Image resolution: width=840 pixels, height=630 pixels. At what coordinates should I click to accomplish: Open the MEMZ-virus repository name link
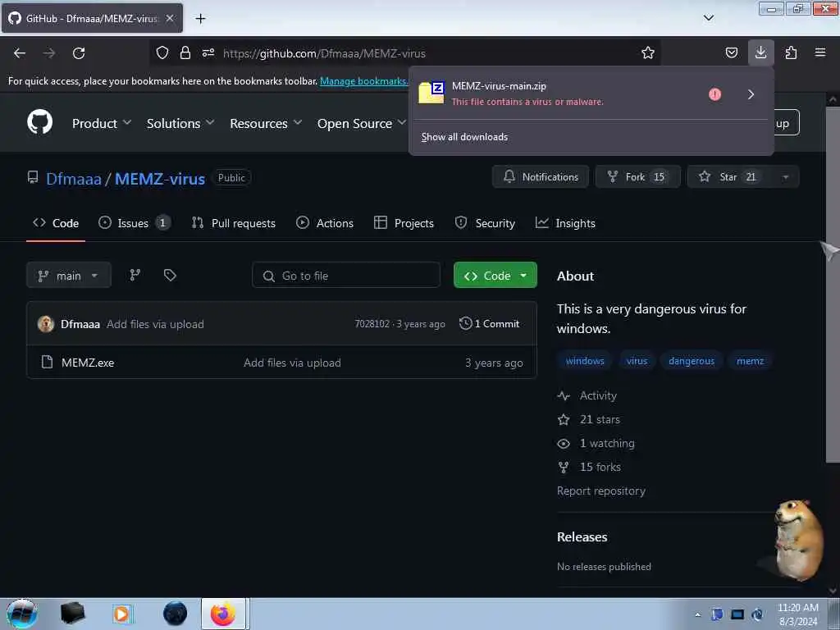click(x=160, y=178)
